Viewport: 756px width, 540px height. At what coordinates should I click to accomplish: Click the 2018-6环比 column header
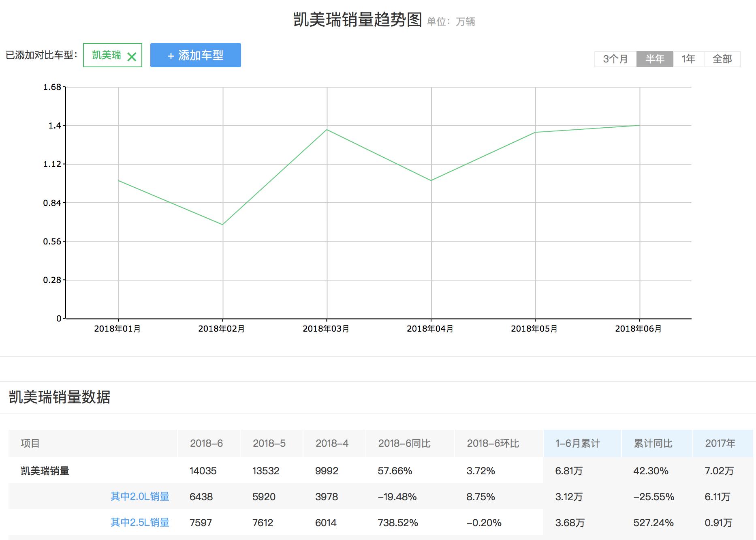click(x=493, y=444)
